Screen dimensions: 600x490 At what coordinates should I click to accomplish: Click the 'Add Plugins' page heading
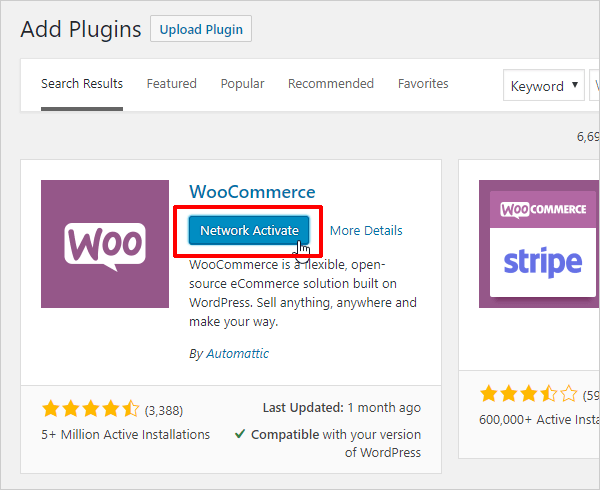pyautogui.click(x=81, y=29)
